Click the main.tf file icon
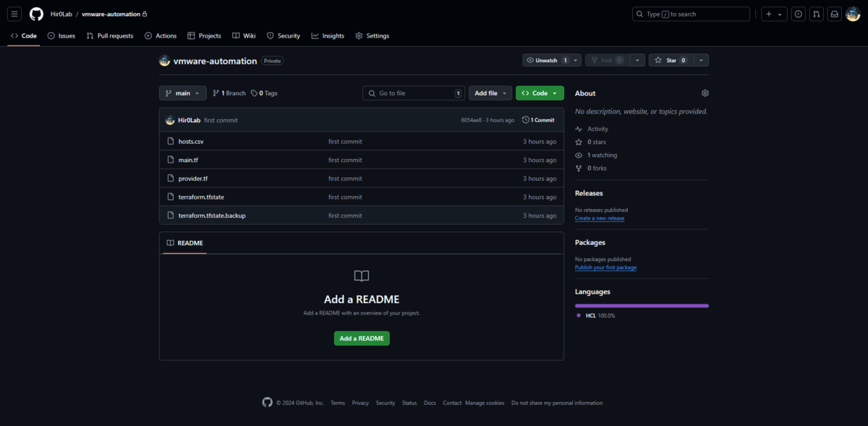The image size is (868, 426). coord(171,160)
